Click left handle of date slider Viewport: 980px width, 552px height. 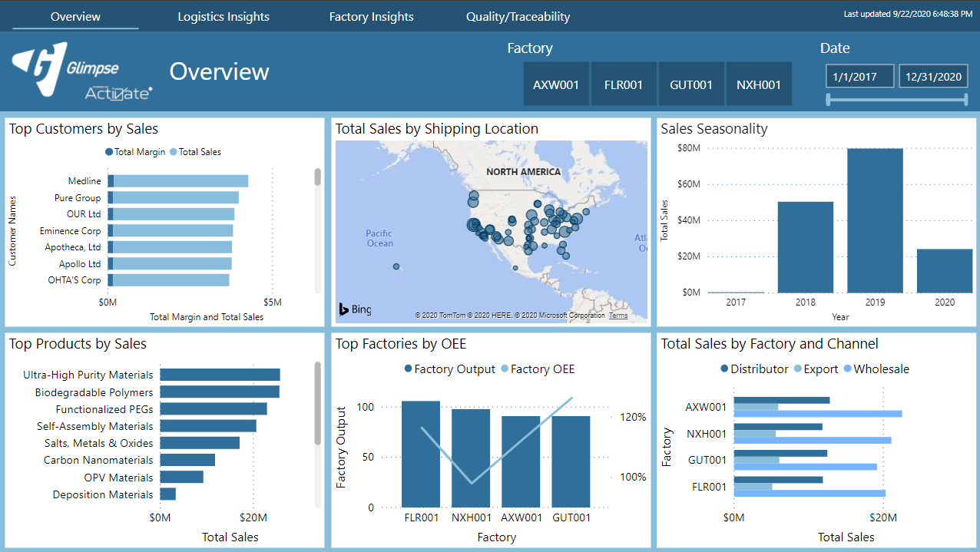pos(828,99)
